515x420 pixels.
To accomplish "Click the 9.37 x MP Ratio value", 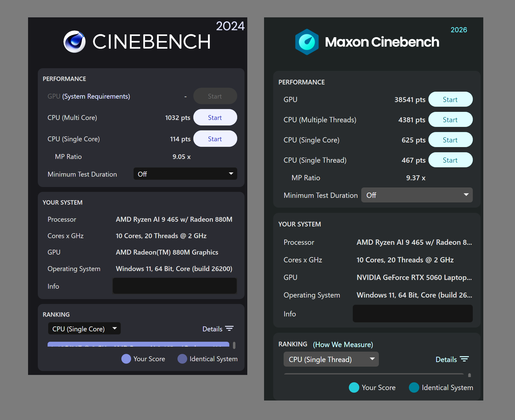I will 416,178.
